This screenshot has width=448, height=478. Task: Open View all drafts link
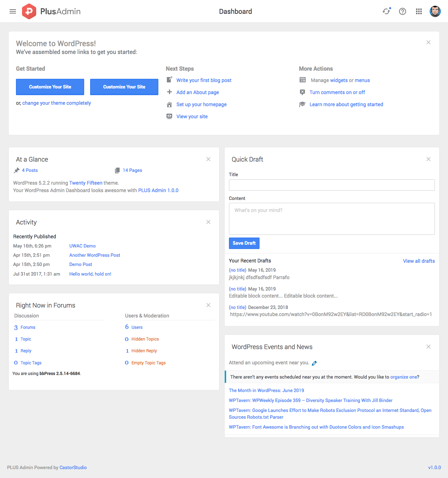[x=419, y=261]
